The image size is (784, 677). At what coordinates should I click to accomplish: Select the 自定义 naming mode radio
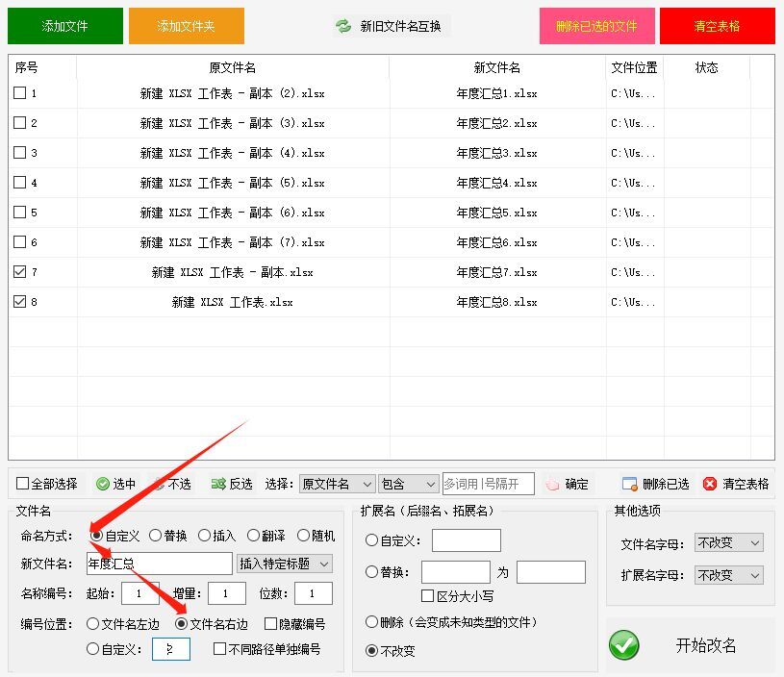point(97,536)
